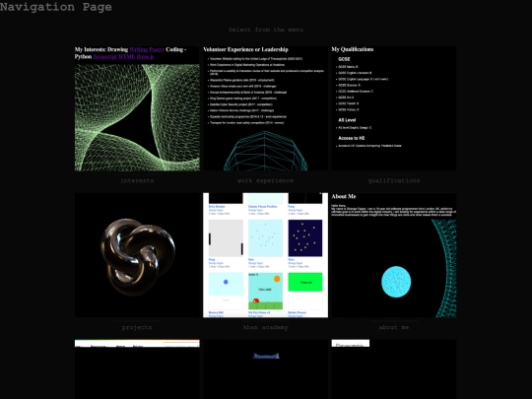Select the work experience menu label
Viewport: 532px width, 399px height.
click(x=265, y=180)
